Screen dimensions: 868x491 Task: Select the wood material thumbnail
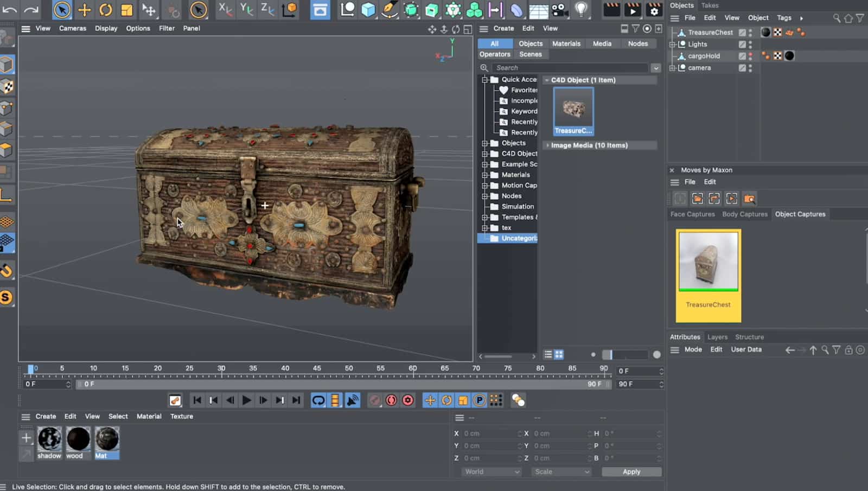pyautogui.click(x=78, y=439)
